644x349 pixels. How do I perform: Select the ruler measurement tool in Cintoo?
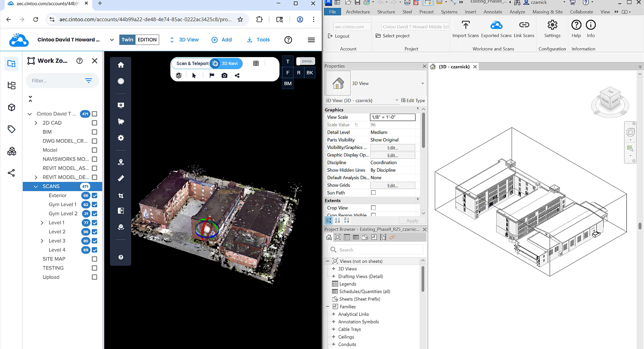point(121,178)
